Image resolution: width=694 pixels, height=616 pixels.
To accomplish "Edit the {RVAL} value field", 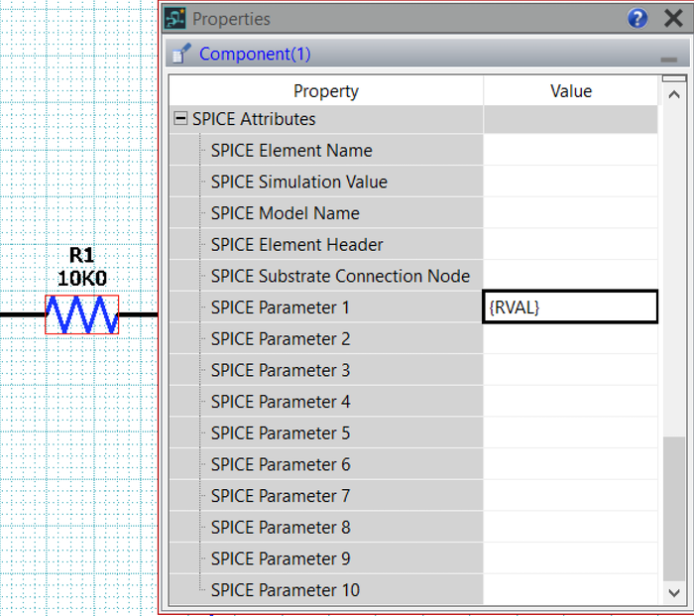I will click(x=570, y=307).
